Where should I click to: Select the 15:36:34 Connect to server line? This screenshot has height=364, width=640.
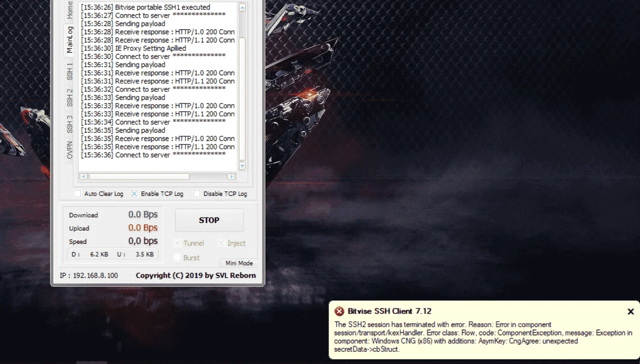[153, 122]
